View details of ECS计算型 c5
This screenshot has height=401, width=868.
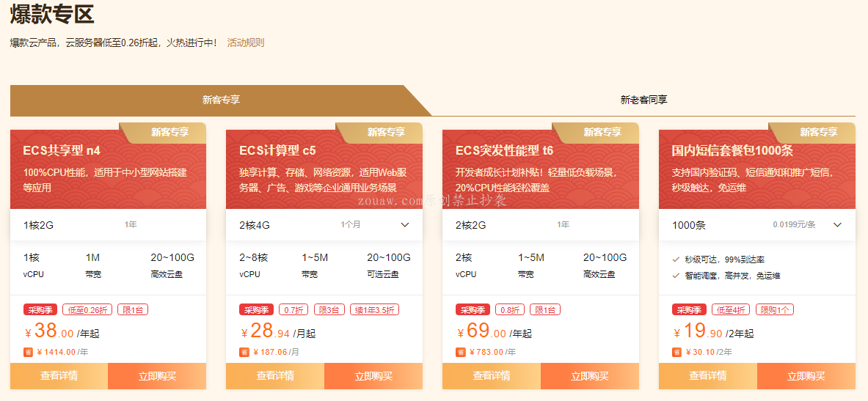point(275,376)
